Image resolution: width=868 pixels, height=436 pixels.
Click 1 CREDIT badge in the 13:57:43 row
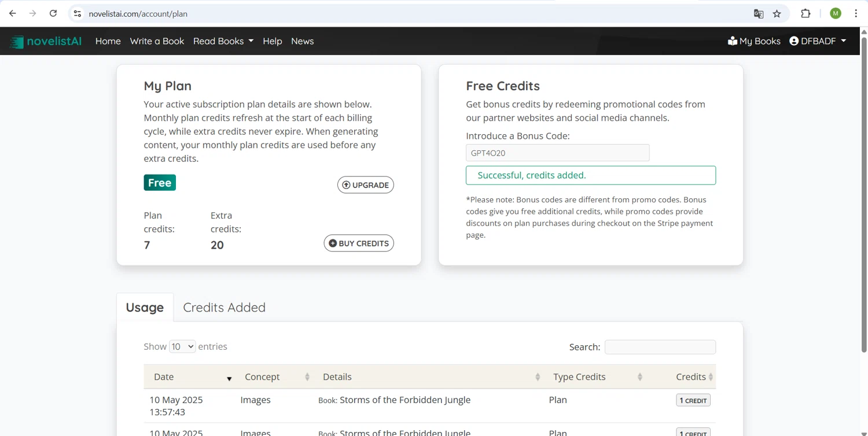point(693,400)
